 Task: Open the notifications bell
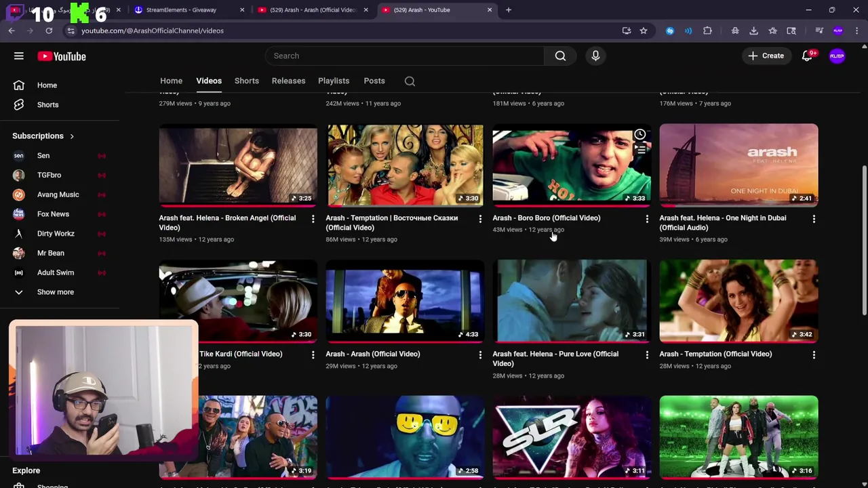[x=807, y=56]
